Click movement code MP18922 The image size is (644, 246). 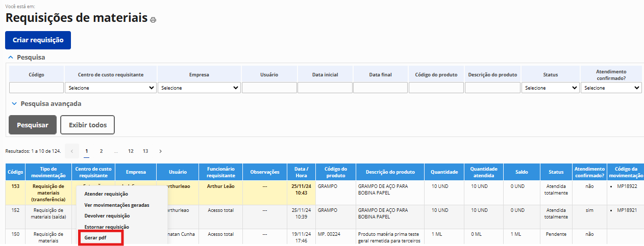[627, 186]
